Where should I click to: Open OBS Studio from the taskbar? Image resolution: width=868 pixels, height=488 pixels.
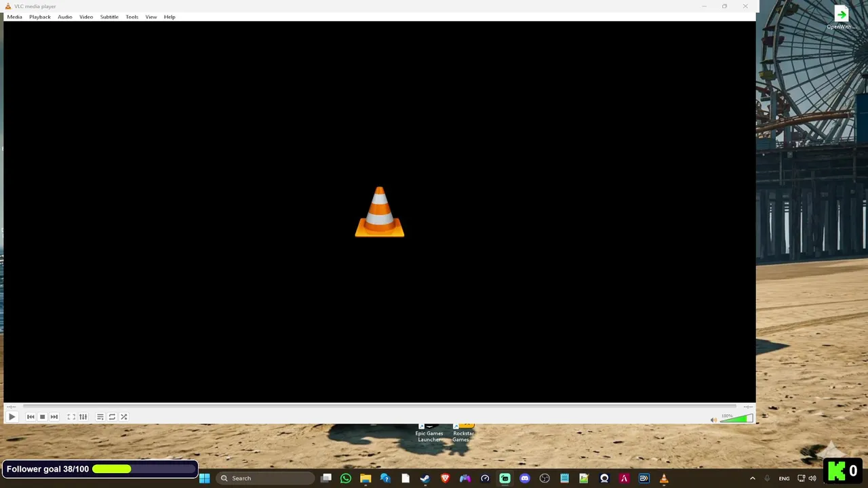pyautogui.click(x=545, y=479)
